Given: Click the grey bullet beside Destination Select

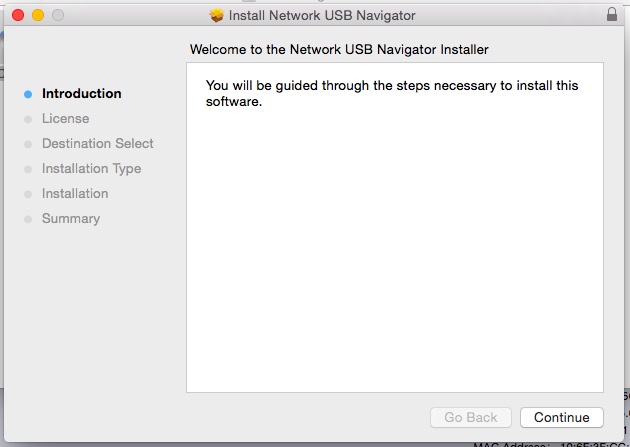Looking at the screenshot, I should pos(28,144).
